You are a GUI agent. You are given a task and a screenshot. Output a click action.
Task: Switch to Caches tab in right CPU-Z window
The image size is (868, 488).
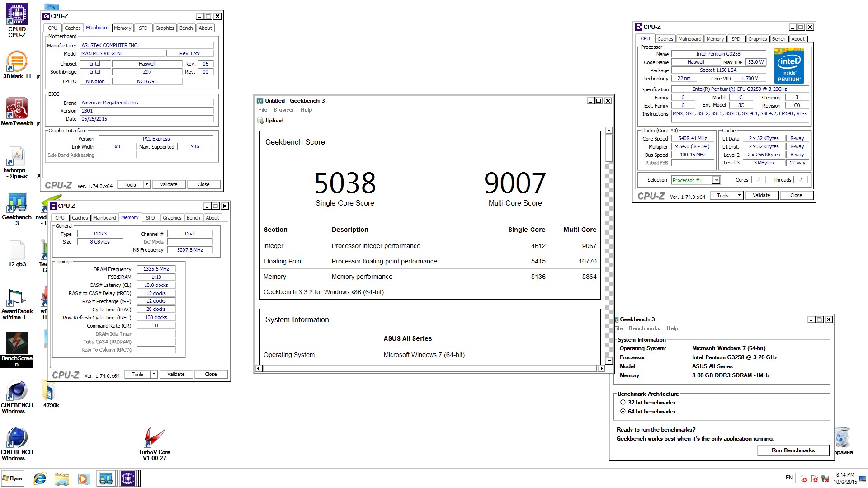click(x=665, y=39)
